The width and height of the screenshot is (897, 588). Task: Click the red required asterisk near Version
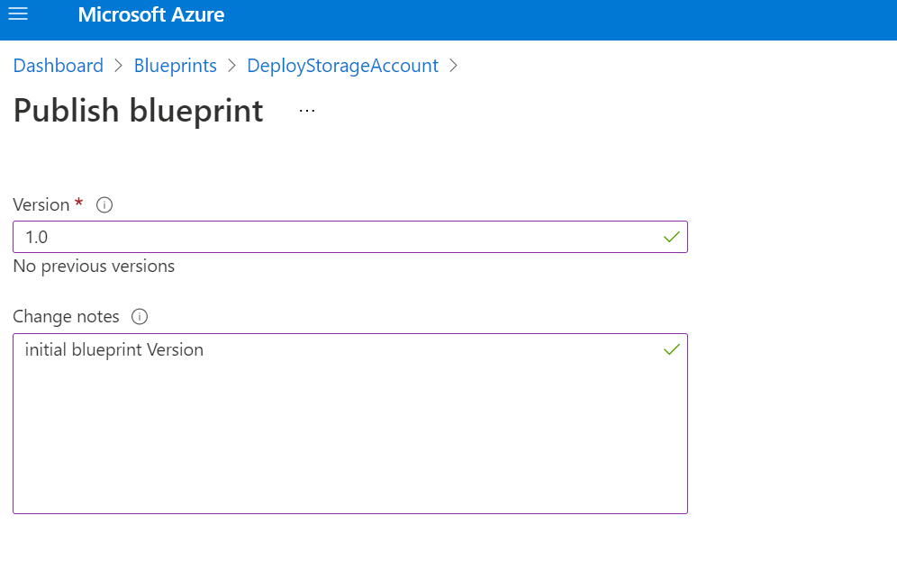79,204
